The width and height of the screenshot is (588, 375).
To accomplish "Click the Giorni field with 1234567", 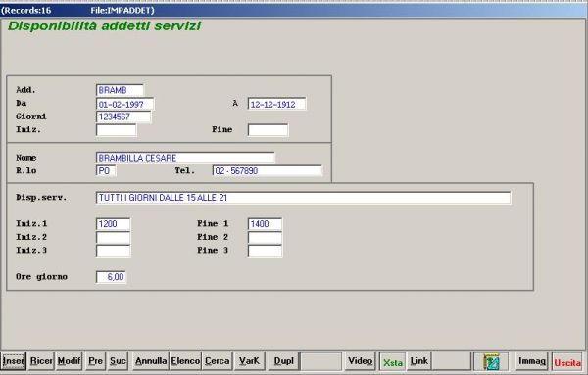I will click(x=123, y=117).
